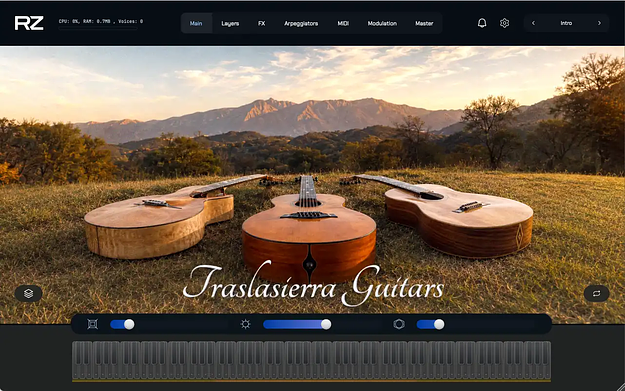Click the layers stack button on the artwork

click(x=28, y=293)
